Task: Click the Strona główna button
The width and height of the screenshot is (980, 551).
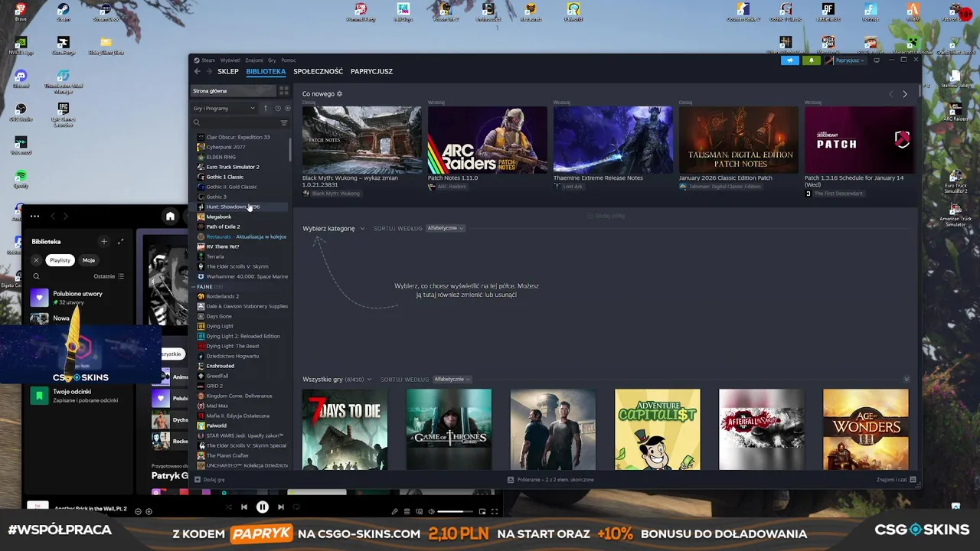Action: click(x=233, y=90)
